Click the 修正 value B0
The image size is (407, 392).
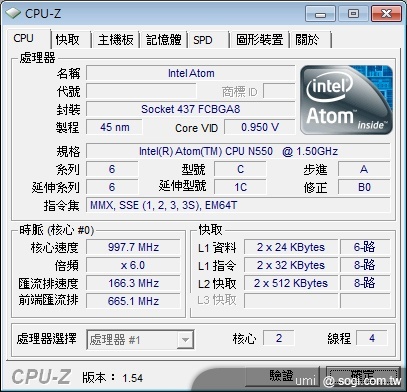coord(364,187)
